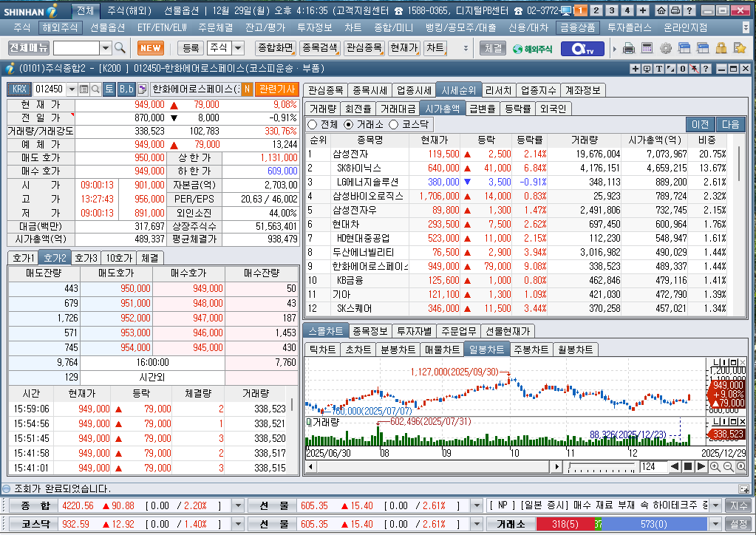Click the 다음 next page button
This screenshot has width=756, height=535.
point(731,124)
